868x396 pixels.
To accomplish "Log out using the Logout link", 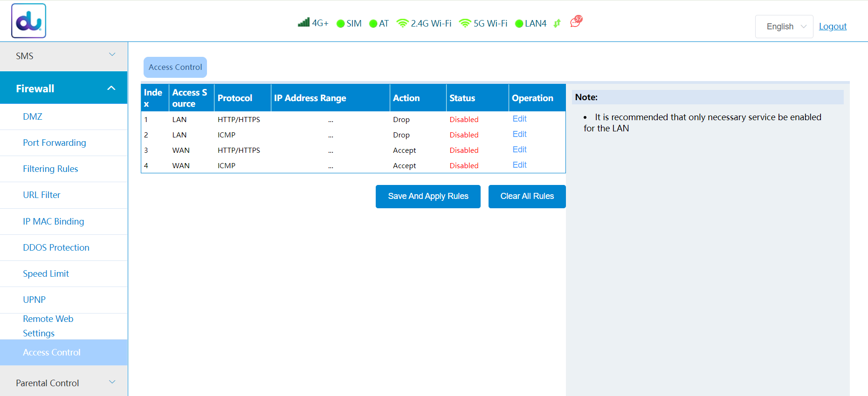I will pos(833,27).
